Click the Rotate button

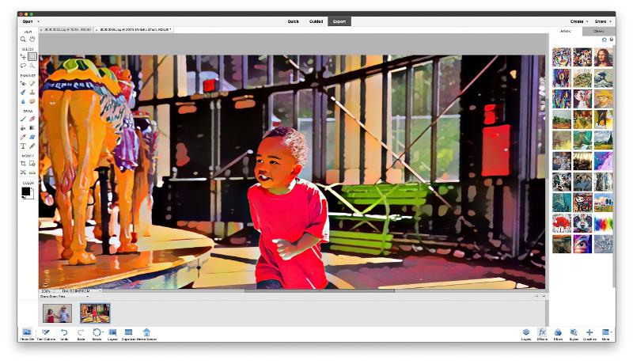(97, 334)
